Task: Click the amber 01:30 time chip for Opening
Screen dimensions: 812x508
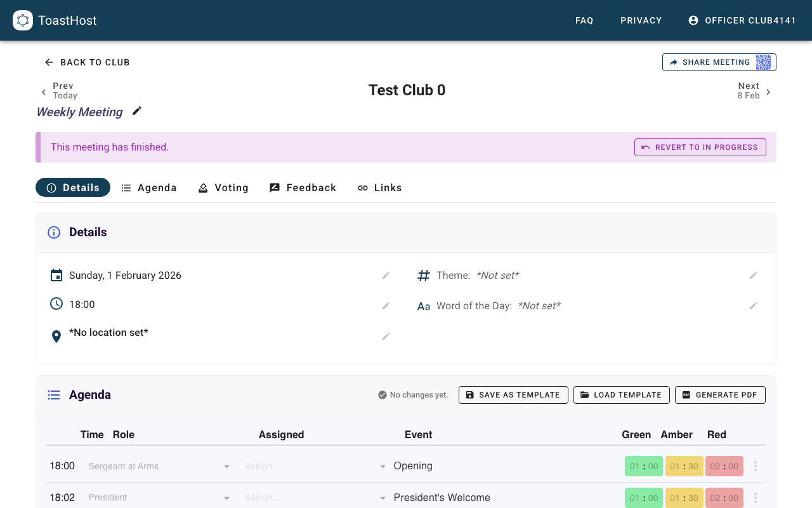Action: pos(684,465)
